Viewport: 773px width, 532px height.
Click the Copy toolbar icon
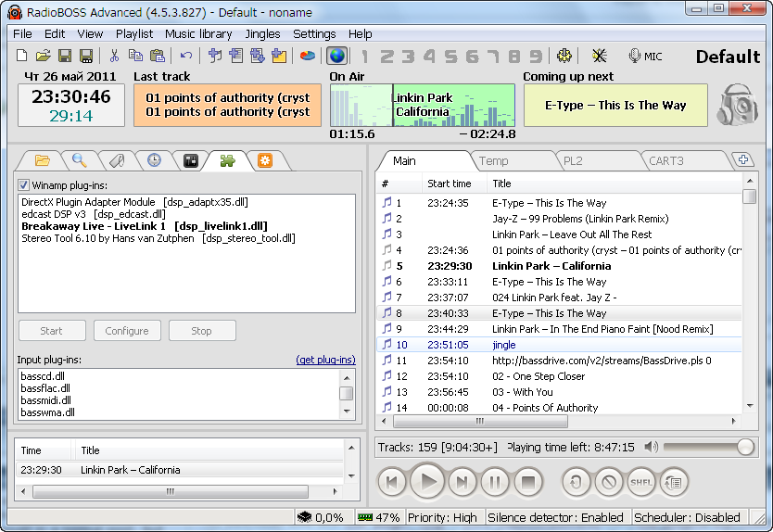135,56
